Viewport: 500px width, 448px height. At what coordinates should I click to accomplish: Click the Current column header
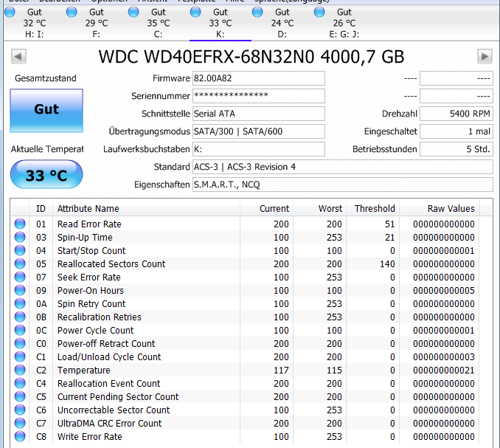pyautogui.click(x=266, y=209)
